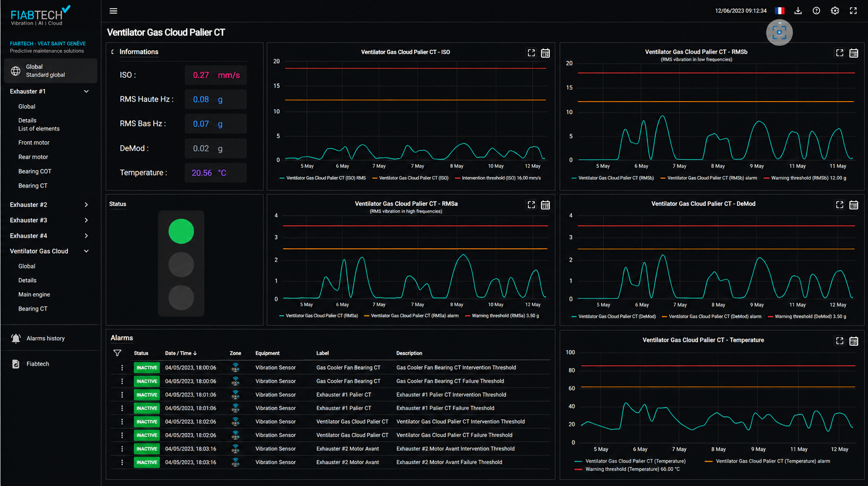Toggle Intervention threshold (ISO) legend entry
The width and height of the screenshot is (868, 486).
[498, 178]
